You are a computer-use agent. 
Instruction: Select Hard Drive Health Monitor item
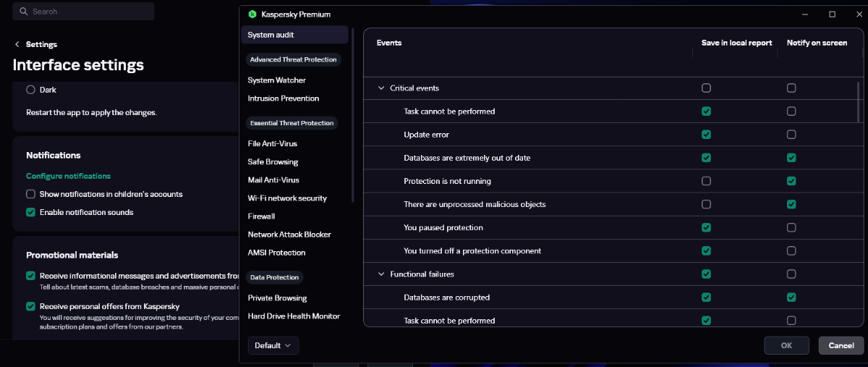[x=294, y=316]
